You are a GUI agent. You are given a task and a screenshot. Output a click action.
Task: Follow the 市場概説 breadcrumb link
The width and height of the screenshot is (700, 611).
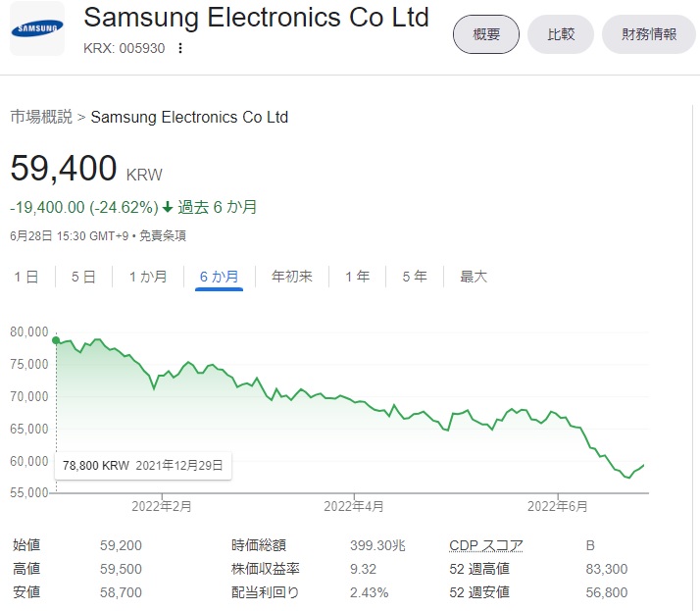pos(41,117)
